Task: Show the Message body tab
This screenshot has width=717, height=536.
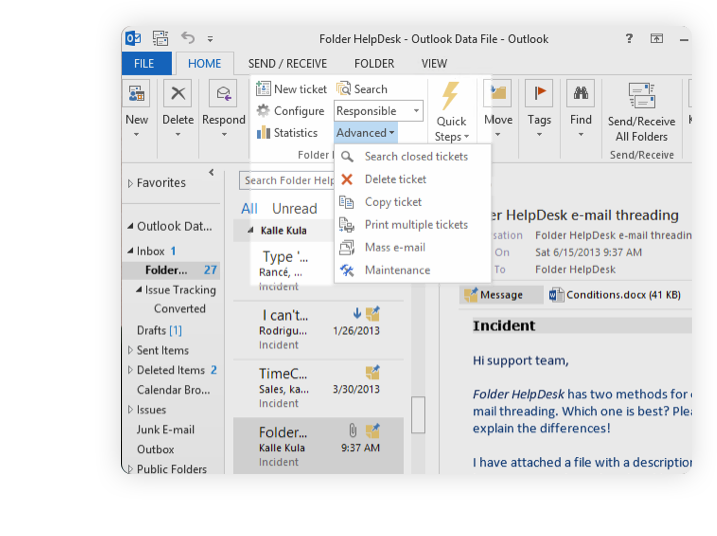Action: pos(501,295)
